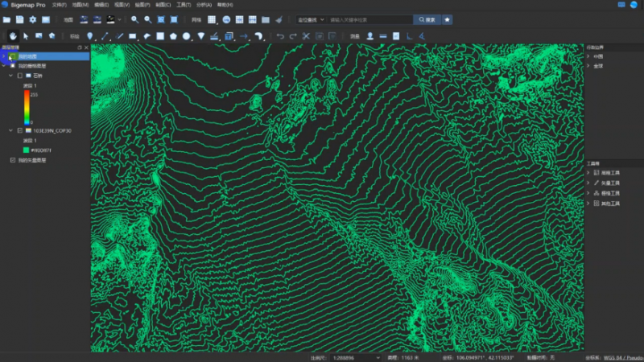Click the save disk icon
This screenshot has width=644, height=362.
click(20, 19)
